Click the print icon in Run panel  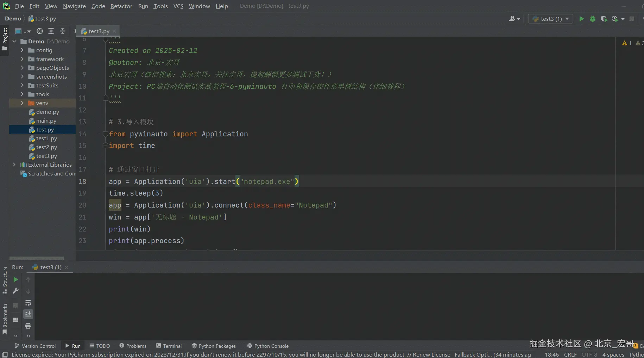click(28, 326)
